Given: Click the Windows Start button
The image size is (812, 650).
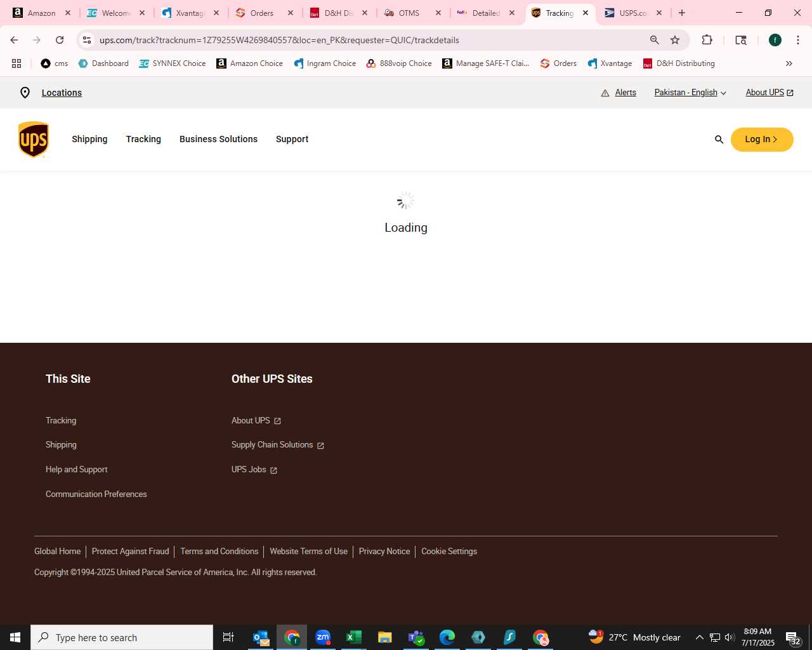Looking at the screenshot, I should [x=15, y=637].
